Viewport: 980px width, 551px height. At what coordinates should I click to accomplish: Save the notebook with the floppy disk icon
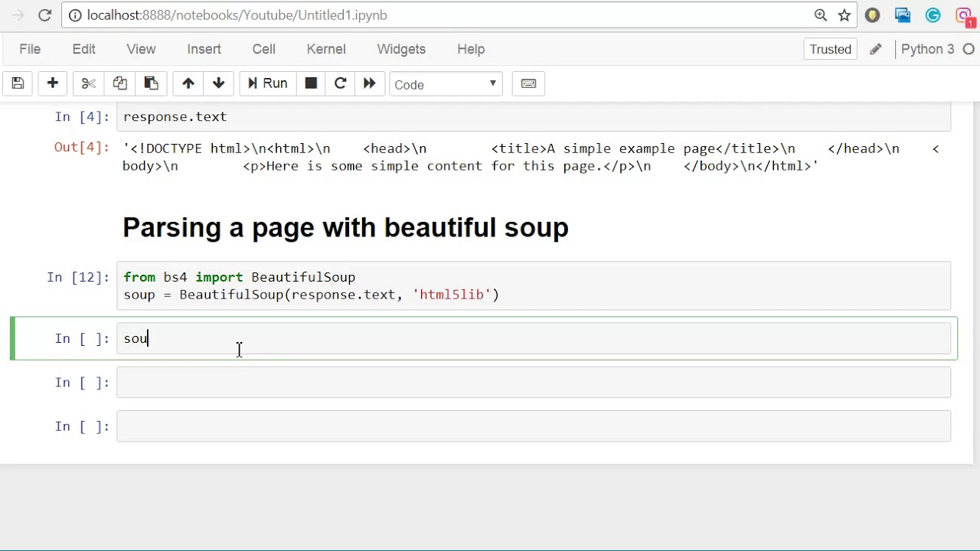click(x=18, y=83)
